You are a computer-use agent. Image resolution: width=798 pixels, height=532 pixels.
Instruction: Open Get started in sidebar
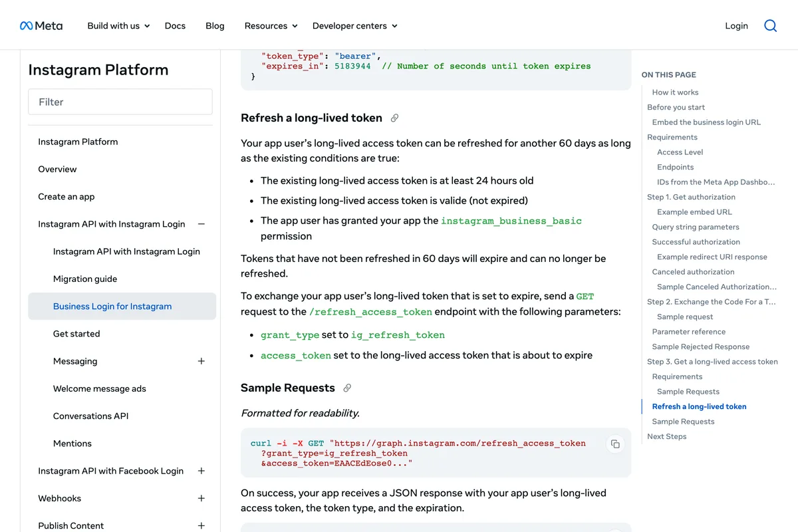click(x=76, y=334)
